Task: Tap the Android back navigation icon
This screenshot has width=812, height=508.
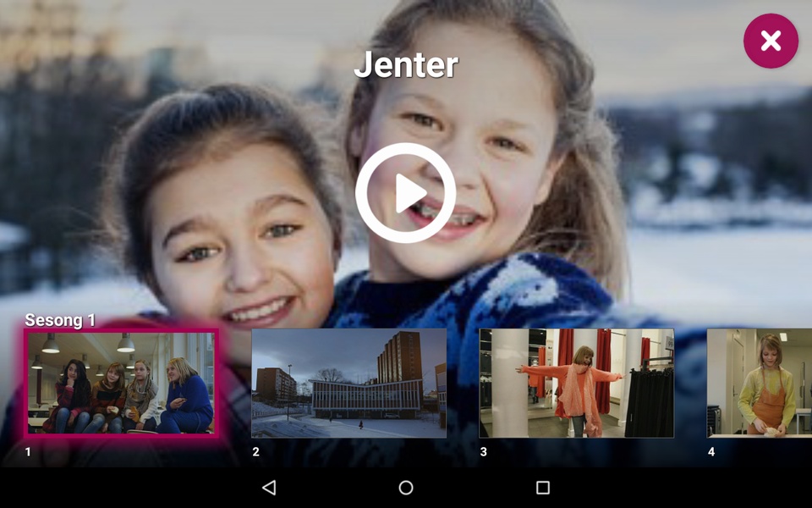Action: tap(269, 488)
